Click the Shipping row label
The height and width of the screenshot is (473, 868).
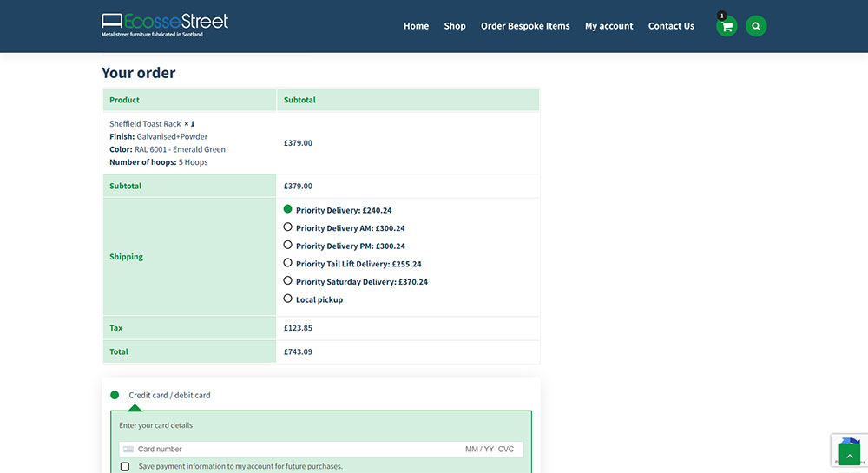126,257
